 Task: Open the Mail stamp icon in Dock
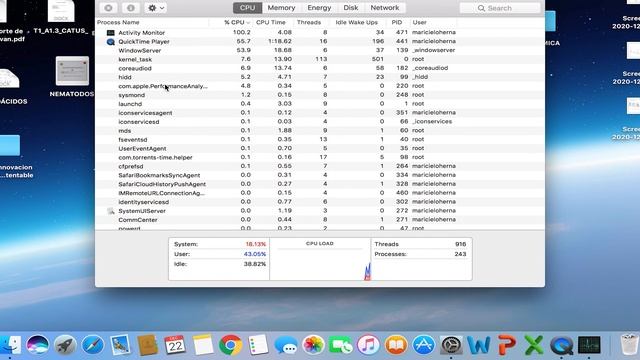pyautogui.click(x=120, y=345)
